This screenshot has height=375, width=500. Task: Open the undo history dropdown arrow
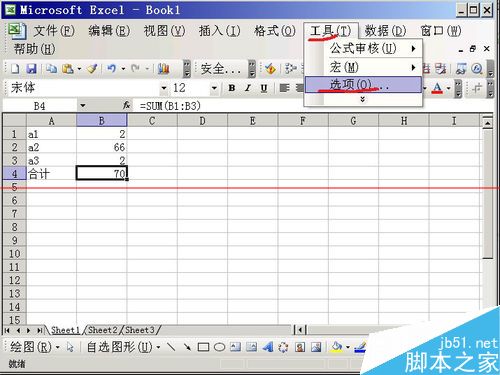[x=123, y=69]
